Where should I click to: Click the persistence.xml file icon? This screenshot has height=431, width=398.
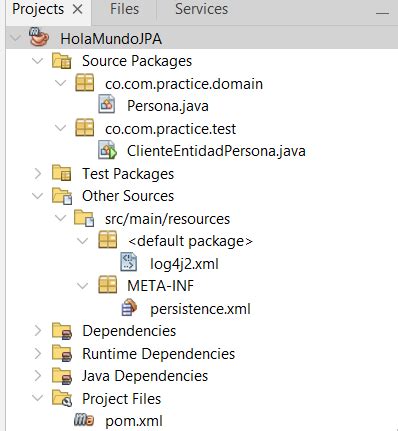[x=129, y=308]
